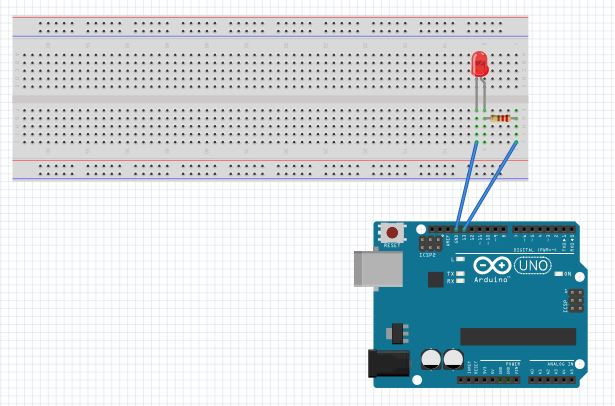Select the voltage regulator above power jack
This screenshot has width=615, height=406.
coord(398,333)
